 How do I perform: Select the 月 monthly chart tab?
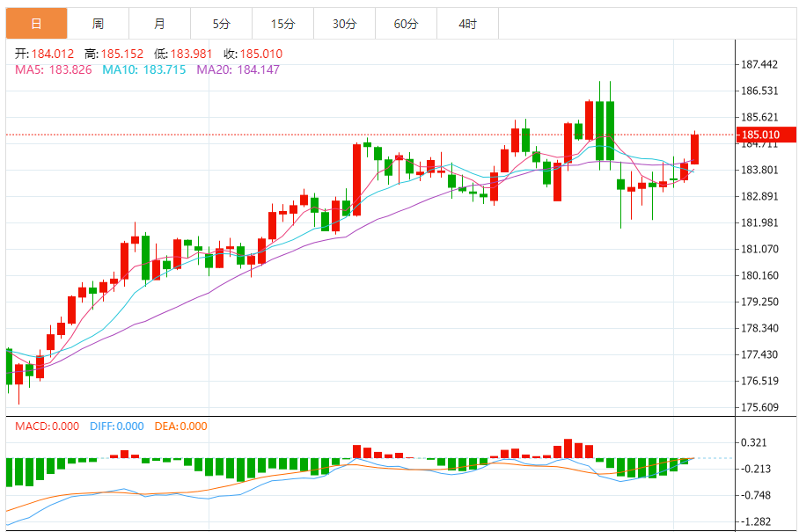[x=159, y=24]
